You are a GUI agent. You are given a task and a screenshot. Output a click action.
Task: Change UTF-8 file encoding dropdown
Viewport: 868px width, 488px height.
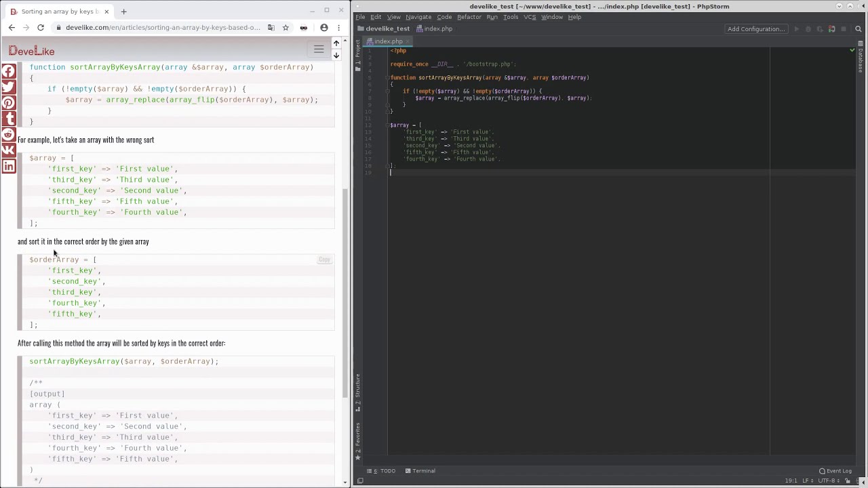tap(830, 481)
